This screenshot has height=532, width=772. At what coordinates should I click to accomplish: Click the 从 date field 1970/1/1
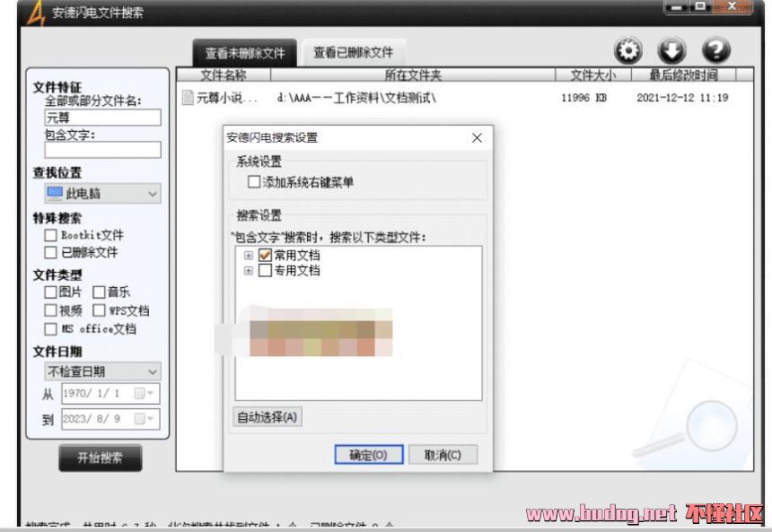110,393
